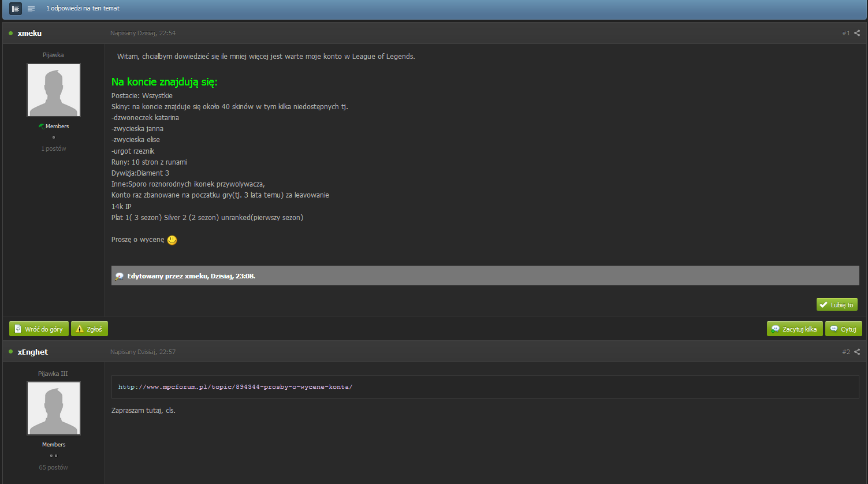Click the "Pijawka III" rank title
868x484 pixels.
[53, 374]
